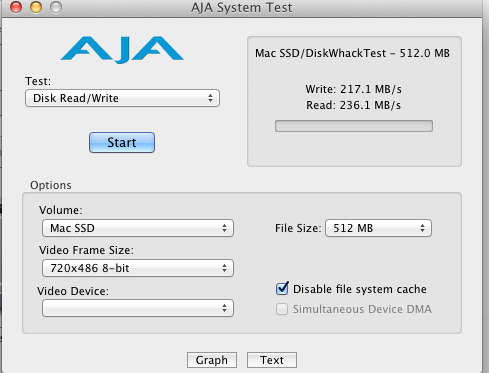Screen dimensions: 489x373
Task: Click the gray zoom window button
Action: 56,6
